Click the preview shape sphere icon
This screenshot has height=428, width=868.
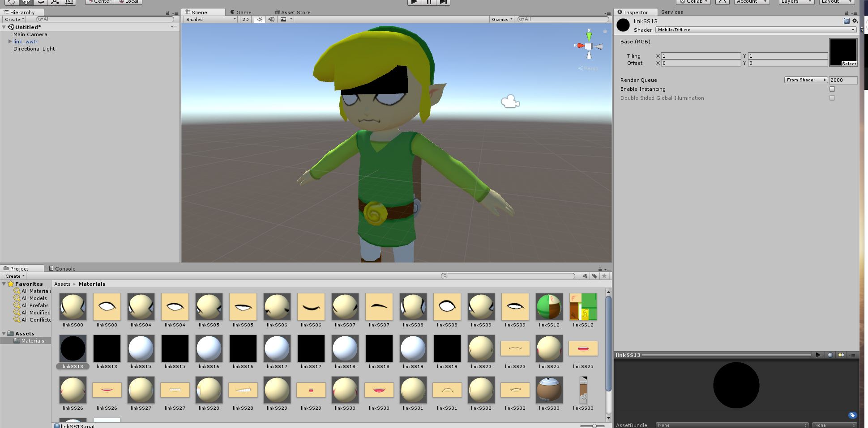(830, 355)
